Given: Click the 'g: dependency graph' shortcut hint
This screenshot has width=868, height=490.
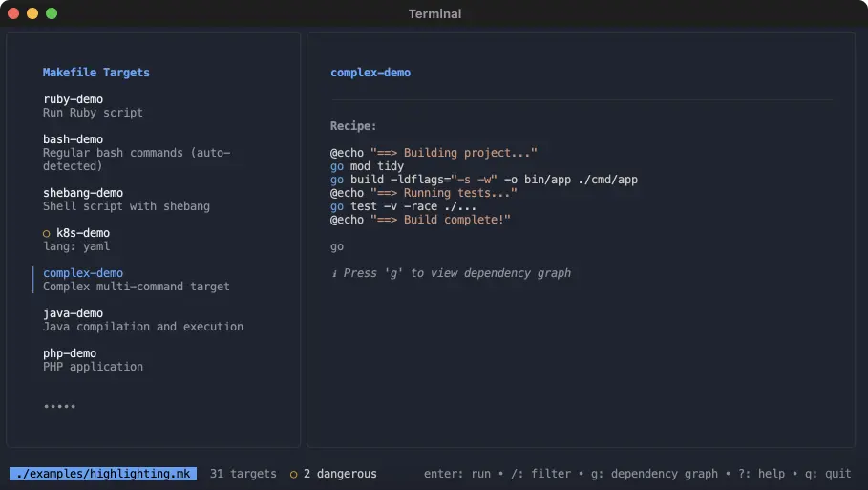Looking at the screenshot, I should (x=654, y=474).
